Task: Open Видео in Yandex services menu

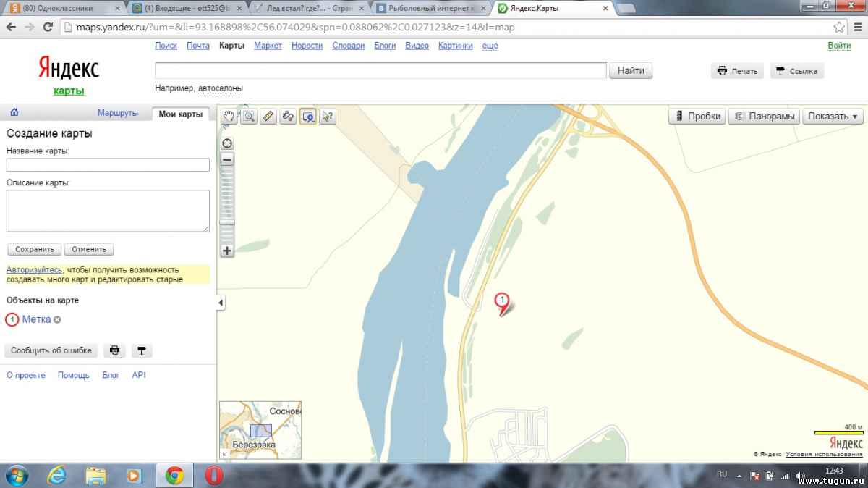Action: [x=417, y=46]
